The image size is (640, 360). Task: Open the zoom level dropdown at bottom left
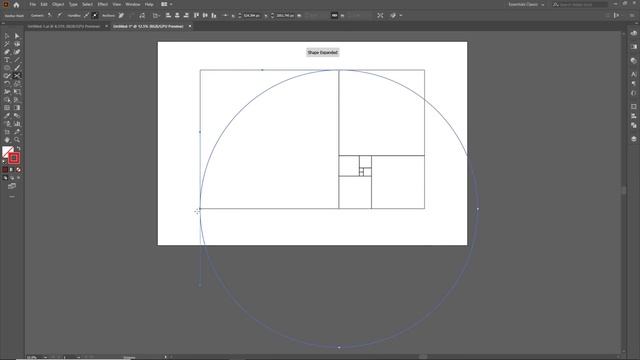(45, 357)
